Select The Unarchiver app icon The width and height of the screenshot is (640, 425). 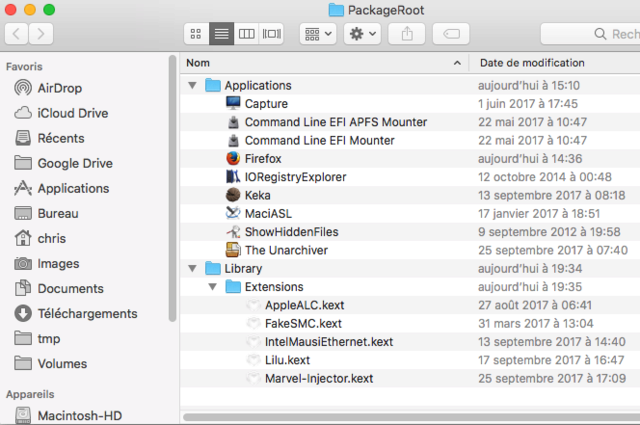tap(233, 250)
